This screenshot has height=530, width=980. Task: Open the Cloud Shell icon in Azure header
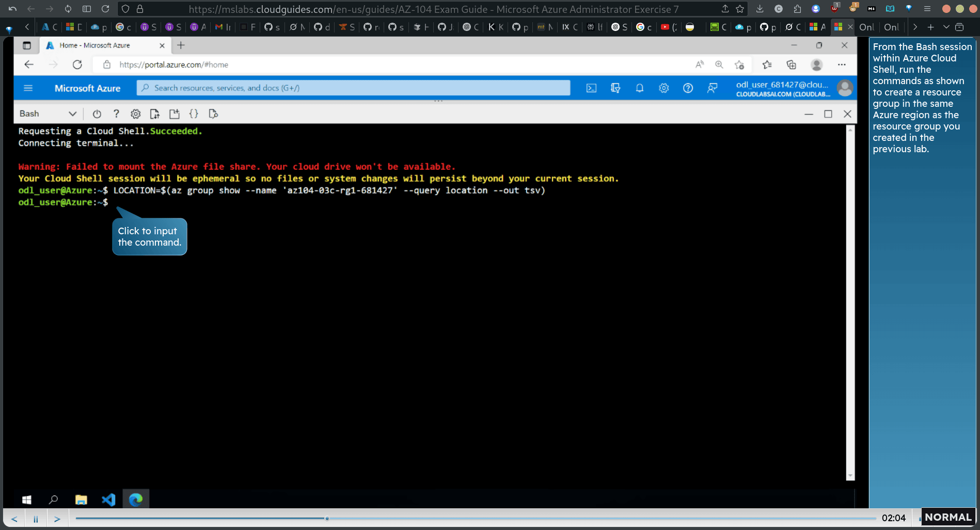(x=591, y=88)
